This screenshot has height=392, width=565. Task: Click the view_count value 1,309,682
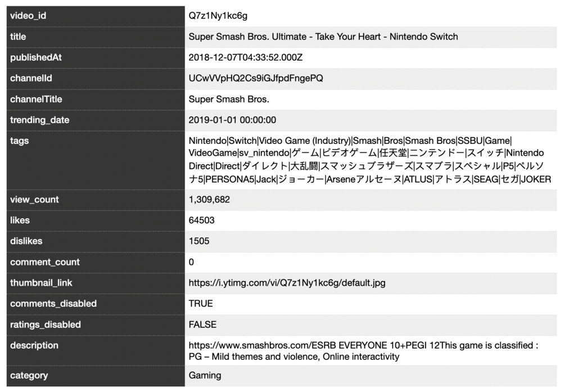209,200
